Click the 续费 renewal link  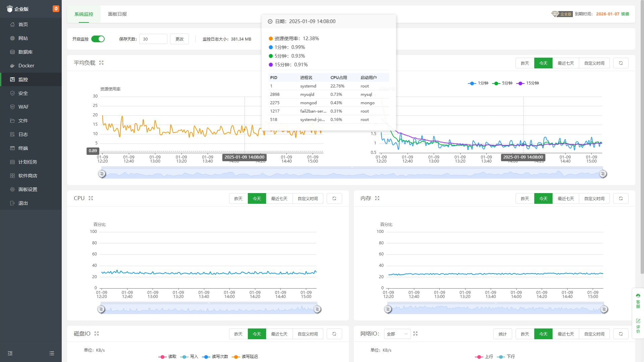tap(625, 14)
